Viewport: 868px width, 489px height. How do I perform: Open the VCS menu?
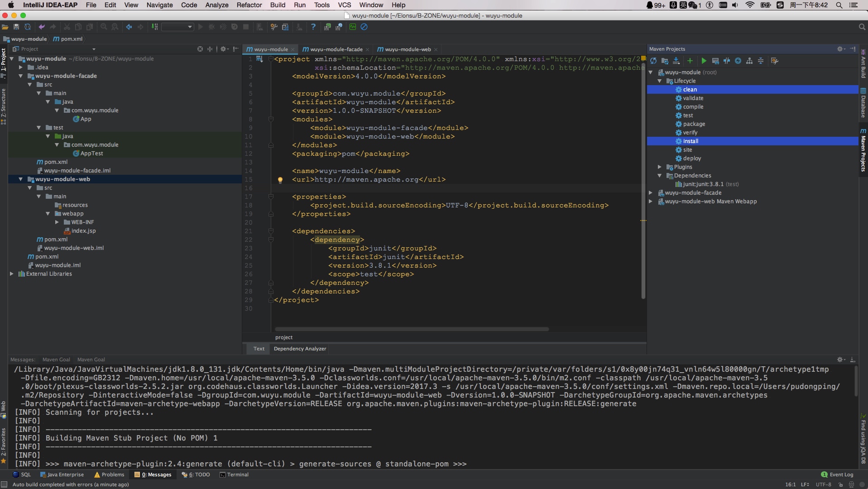pyautogui.click(x=345, y=5)
